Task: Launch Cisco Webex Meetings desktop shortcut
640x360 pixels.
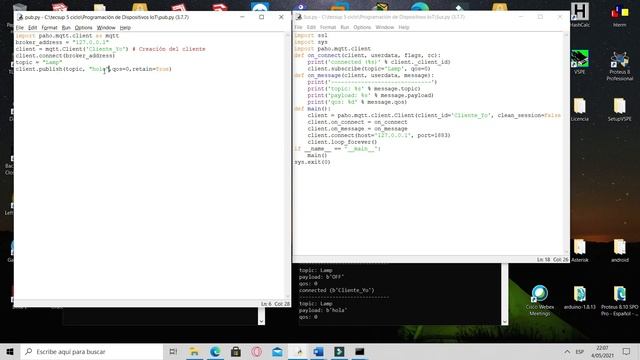Action: point(540,300)
